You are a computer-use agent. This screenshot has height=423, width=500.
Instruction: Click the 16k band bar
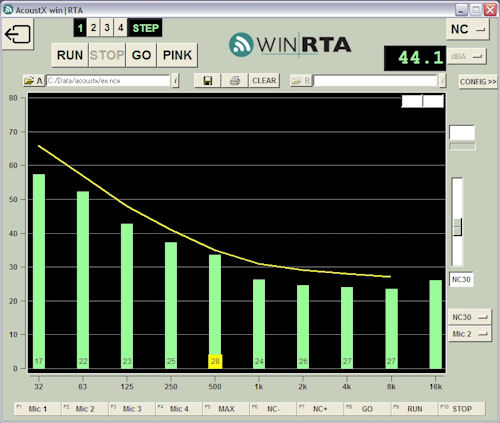click(x=436, y=324)
